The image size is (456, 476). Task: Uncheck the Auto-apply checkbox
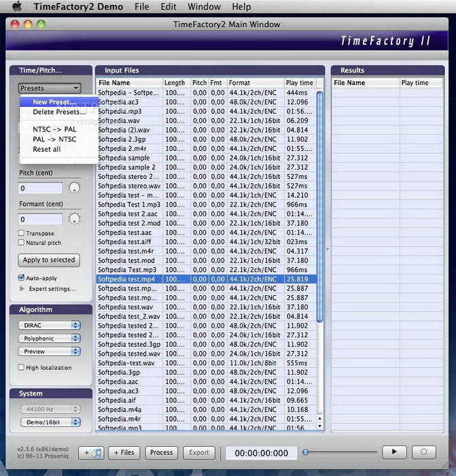pos(21,277)
